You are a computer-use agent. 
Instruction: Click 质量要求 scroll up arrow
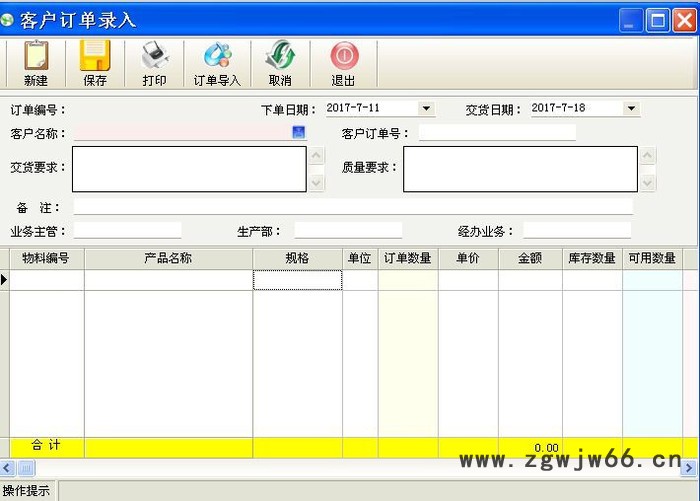coord(647,155)
